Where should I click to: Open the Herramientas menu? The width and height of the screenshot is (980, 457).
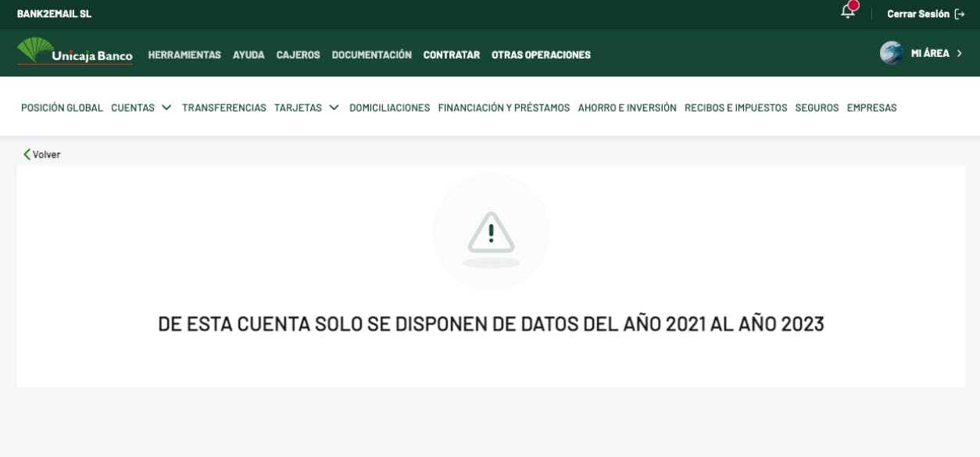(x=184, y=55)
